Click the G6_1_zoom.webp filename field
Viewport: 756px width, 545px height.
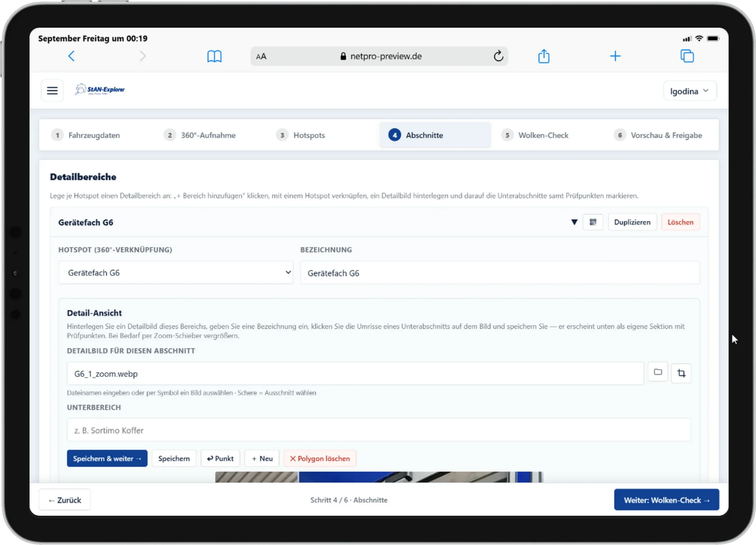click(355, 374)
